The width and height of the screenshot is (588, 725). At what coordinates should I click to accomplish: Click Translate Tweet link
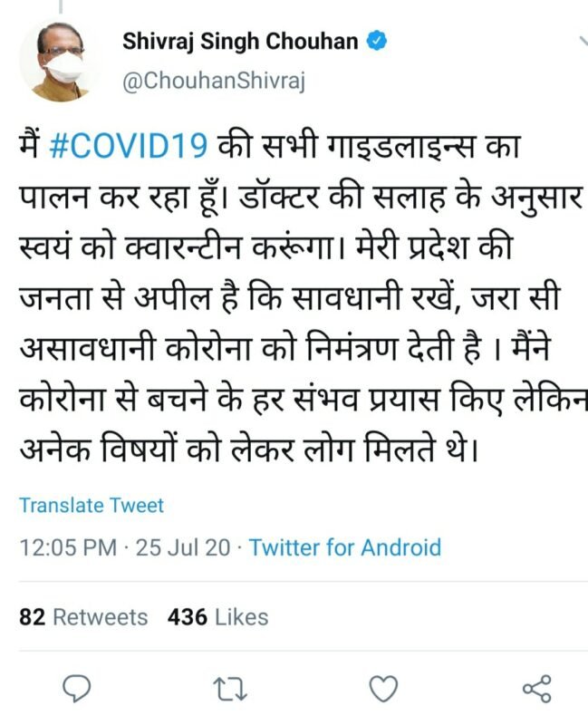click(92, 506)
